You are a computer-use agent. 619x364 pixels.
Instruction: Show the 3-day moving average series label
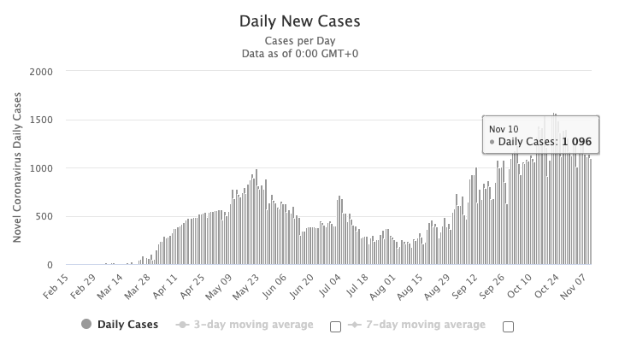pos(254,325)
